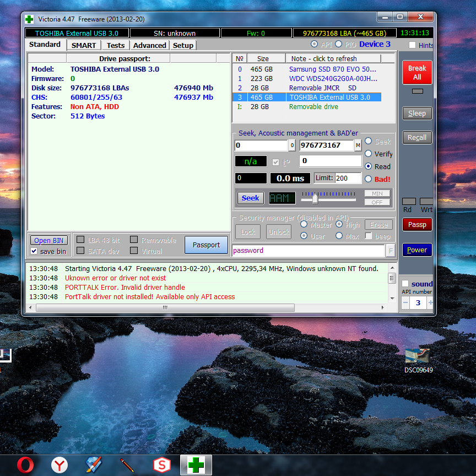The height and width of the screenshot is (476, 476).
Task: Decrease API number with minus button
Action: pyautogui.click(x=405, y=302)
